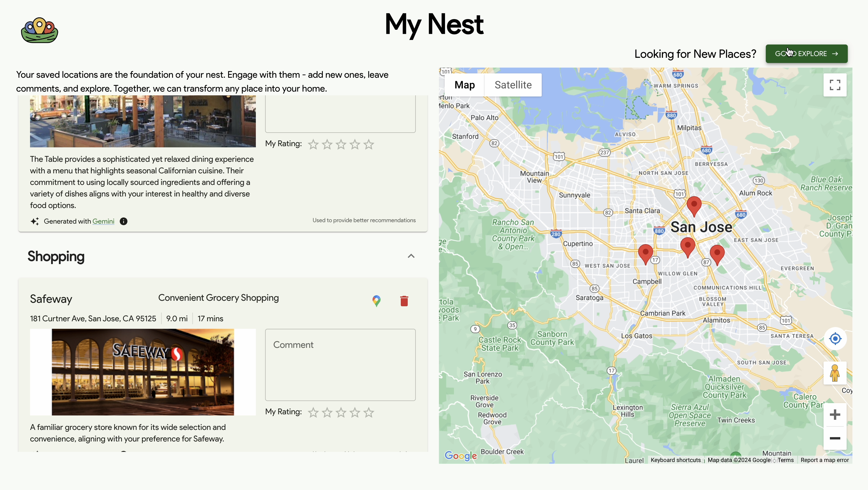Click the Go Explore button
The width and height of the screenshot is (868, 490).
pos(806,54)
